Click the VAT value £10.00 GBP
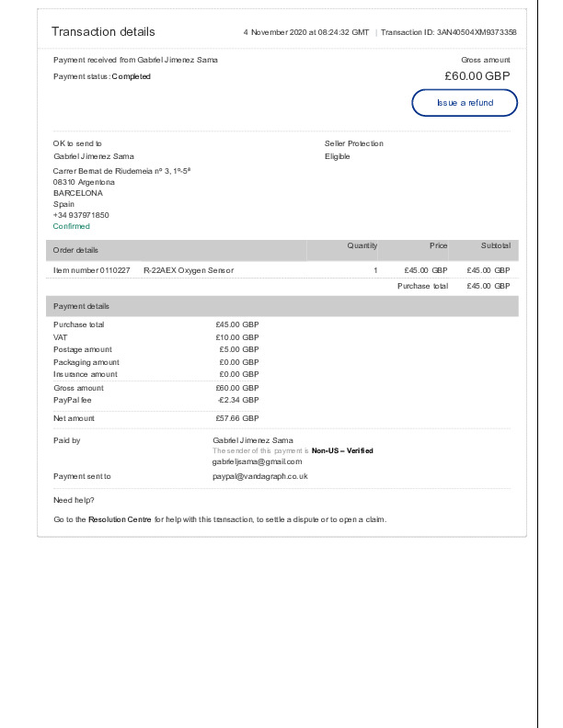The width and height of the screenshot is (563, 728). point(237,337)
